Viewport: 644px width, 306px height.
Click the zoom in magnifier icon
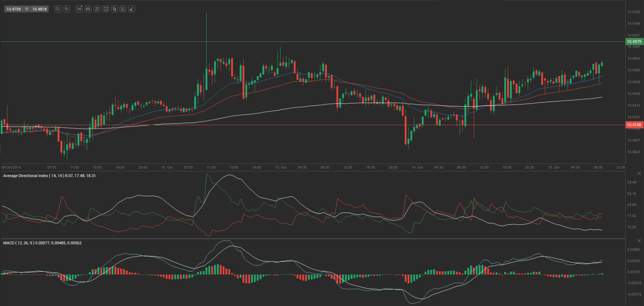[67, 9]
